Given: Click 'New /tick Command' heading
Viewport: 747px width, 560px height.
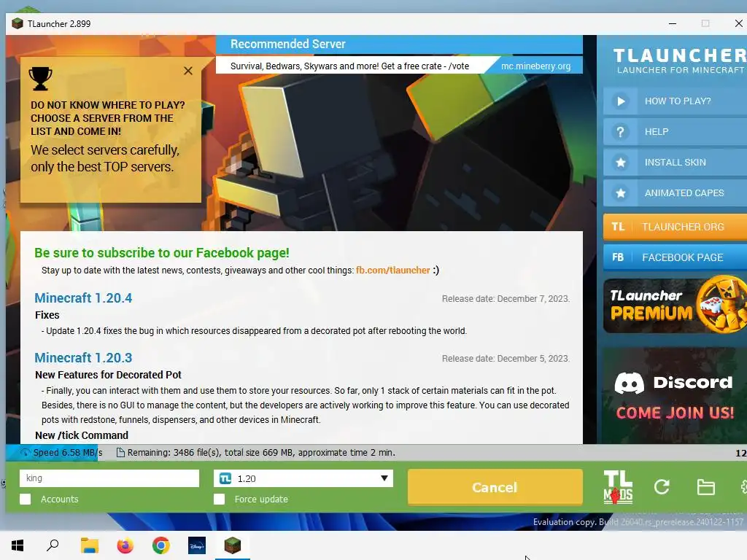Looking at the screenshot, I should [82, 435].
